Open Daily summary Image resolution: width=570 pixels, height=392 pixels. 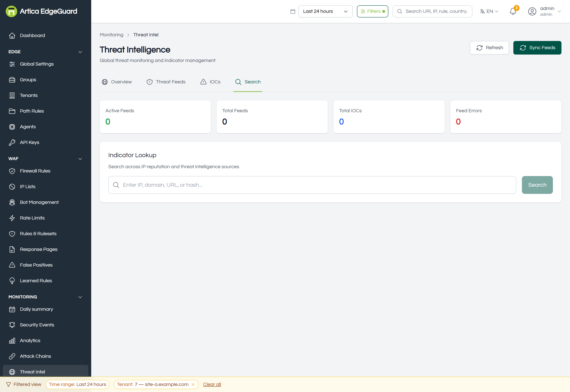45,309
